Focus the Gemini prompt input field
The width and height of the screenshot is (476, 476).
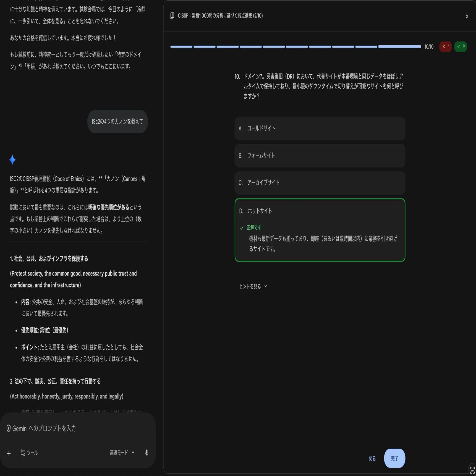click(x=77, y=428)
